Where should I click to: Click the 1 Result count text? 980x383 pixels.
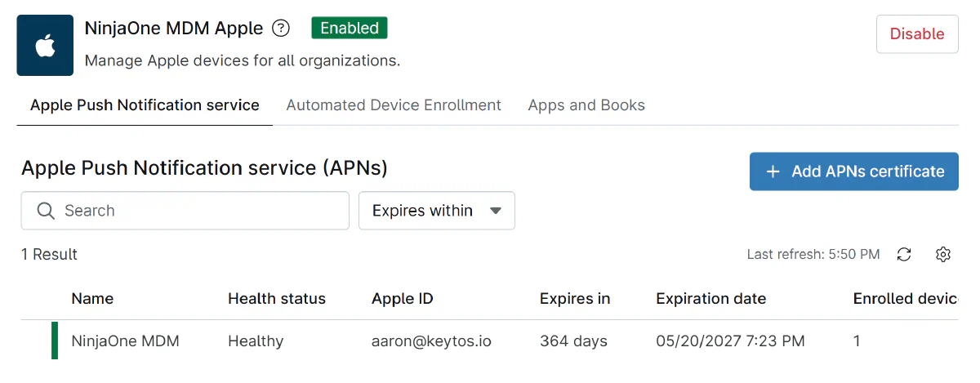[49, 255]
